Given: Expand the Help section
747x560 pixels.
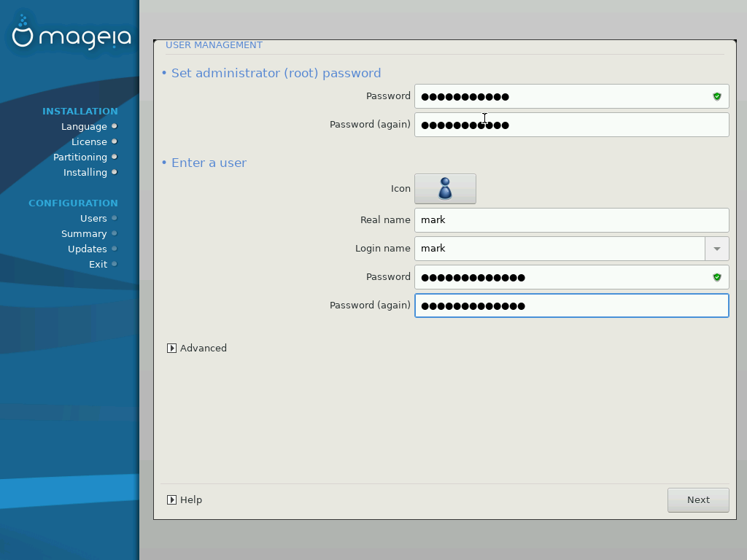Looking at the screenshot, I should (172, 500).
